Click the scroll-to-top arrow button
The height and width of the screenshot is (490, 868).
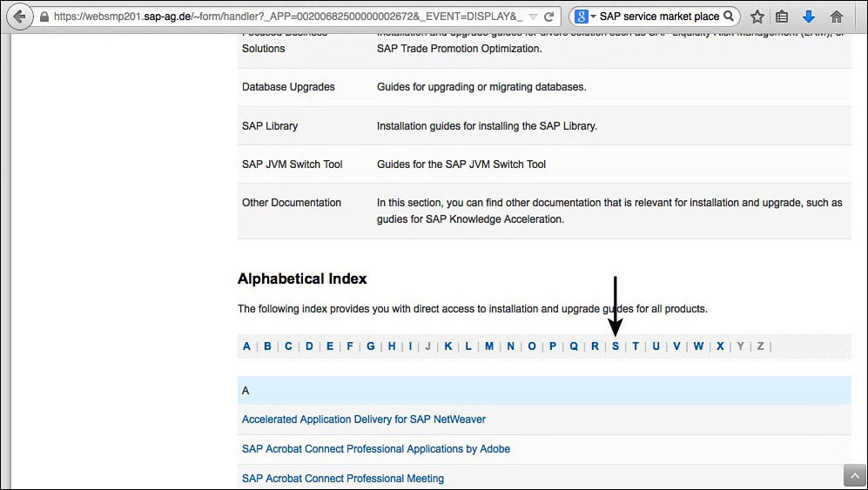click(x=855, y=475)
